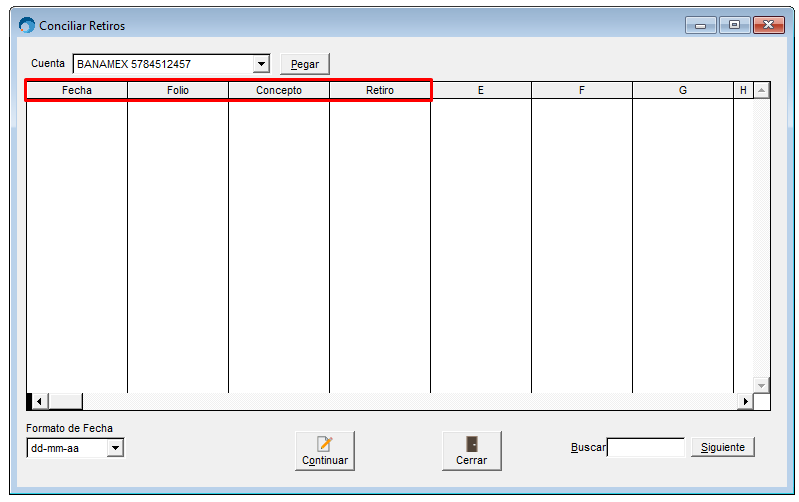Click the Siguiente button
The height and width of the screenshot is (502, 799).
pos(723,447)
